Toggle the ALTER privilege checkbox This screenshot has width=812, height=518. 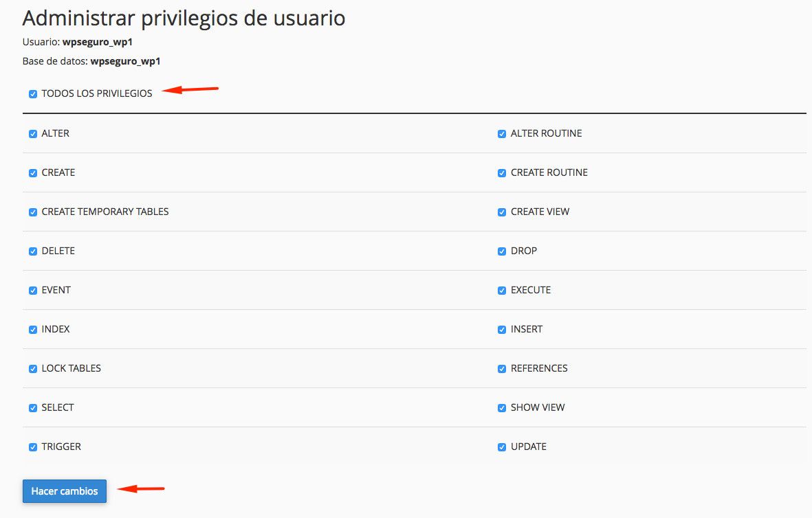pyautogui.click(x=33, y=134)
